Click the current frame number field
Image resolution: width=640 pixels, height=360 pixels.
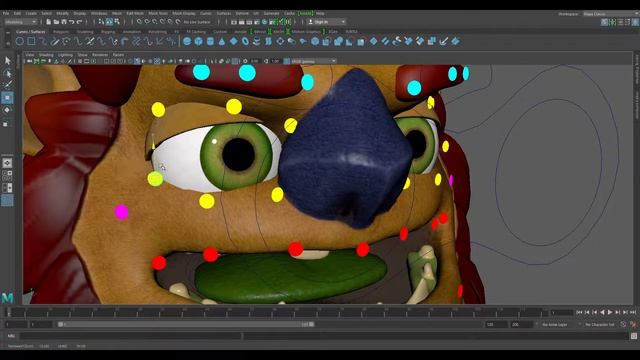pyautogui.click(x=562, y=313)
